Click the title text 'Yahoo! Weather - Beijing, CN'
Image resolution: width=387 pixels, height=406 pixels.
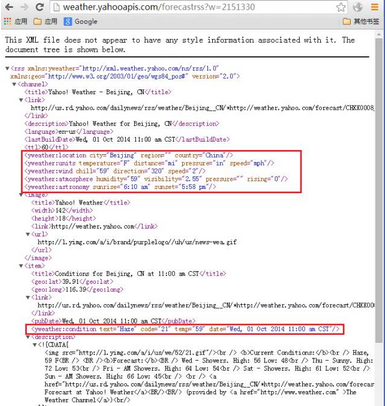click(98, 92)
